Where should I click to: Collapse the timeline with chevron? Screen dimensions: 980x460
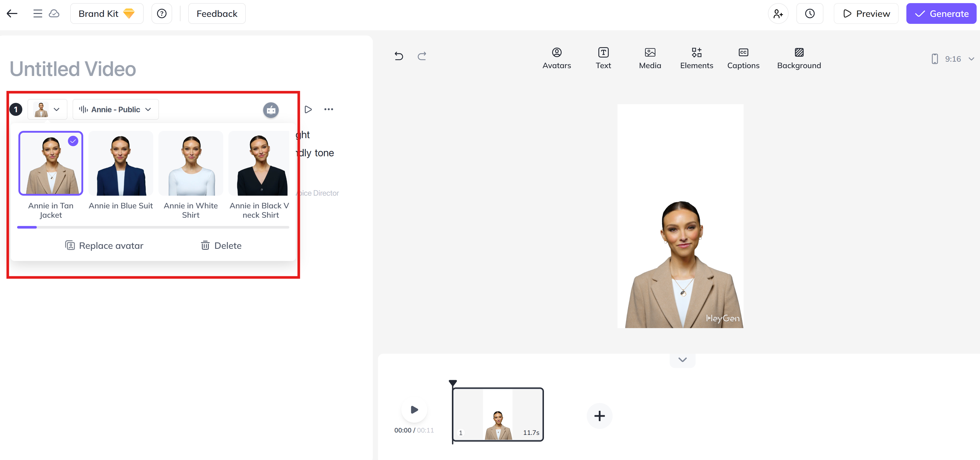(x=682, y=360)
